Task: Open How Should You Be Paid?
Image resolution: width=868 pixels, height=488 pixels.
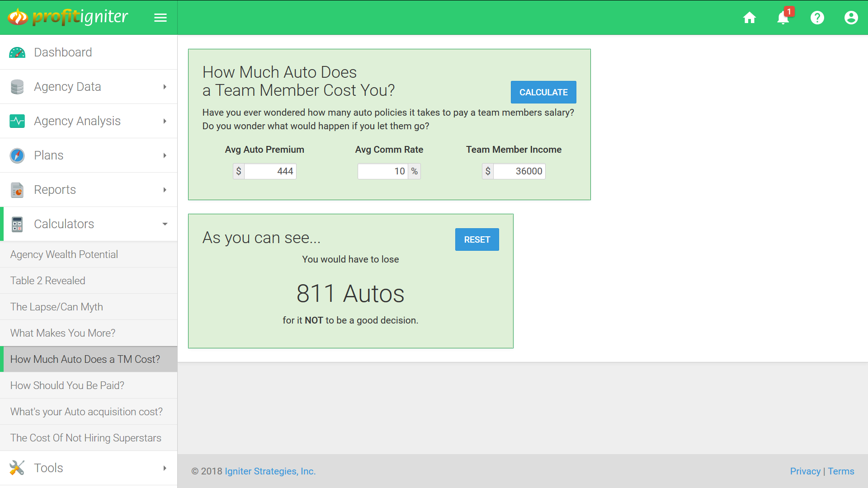Action: tap(67, 385)
